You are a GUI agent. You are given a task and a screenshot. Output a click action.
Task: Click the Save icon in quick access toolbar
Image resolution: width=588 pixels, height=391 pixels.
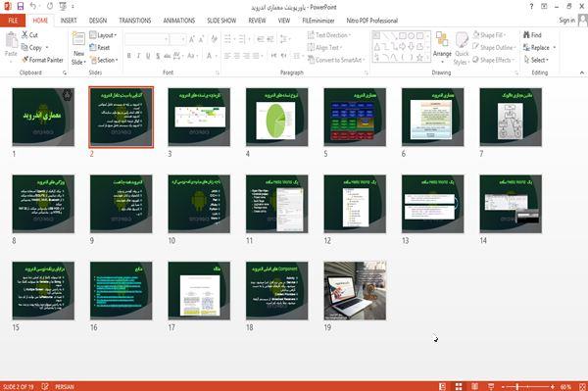21,6
